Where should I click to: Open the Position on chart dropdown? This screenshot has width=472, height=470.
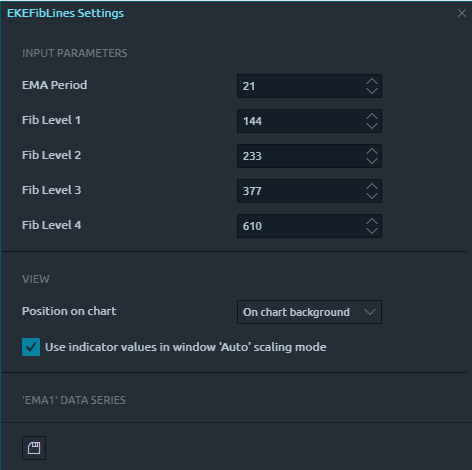click(309, 312)
